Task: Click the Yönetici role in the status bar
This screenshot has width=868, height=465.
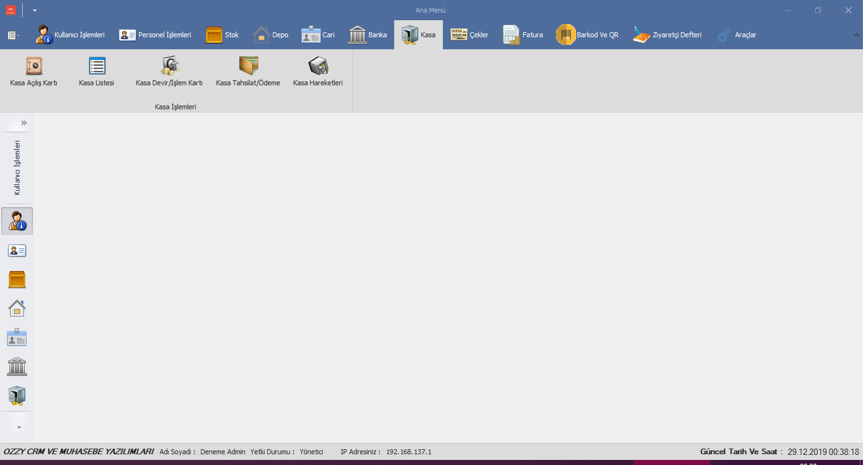Action: pyautogui.click(x=311, y=452)
